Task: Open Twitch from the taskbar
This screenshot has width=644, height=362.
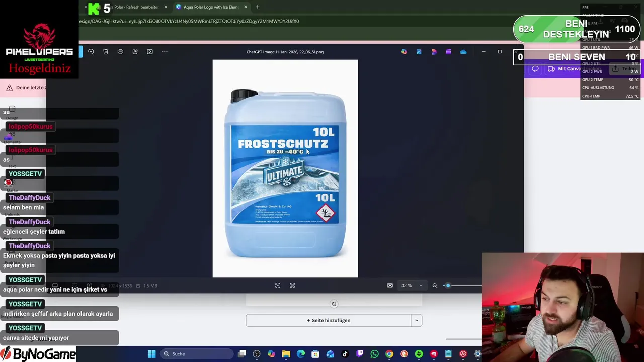Action: [x=360, y=354]
